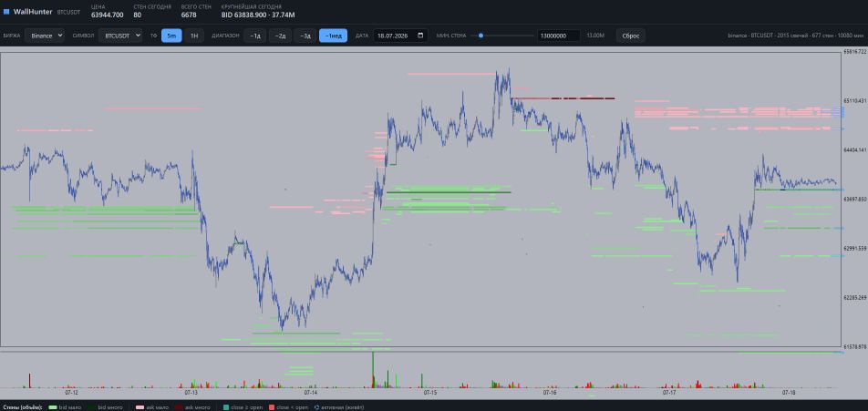Click the 13.00M slider value label
The image size is (868, 411).
coord(595,36)
